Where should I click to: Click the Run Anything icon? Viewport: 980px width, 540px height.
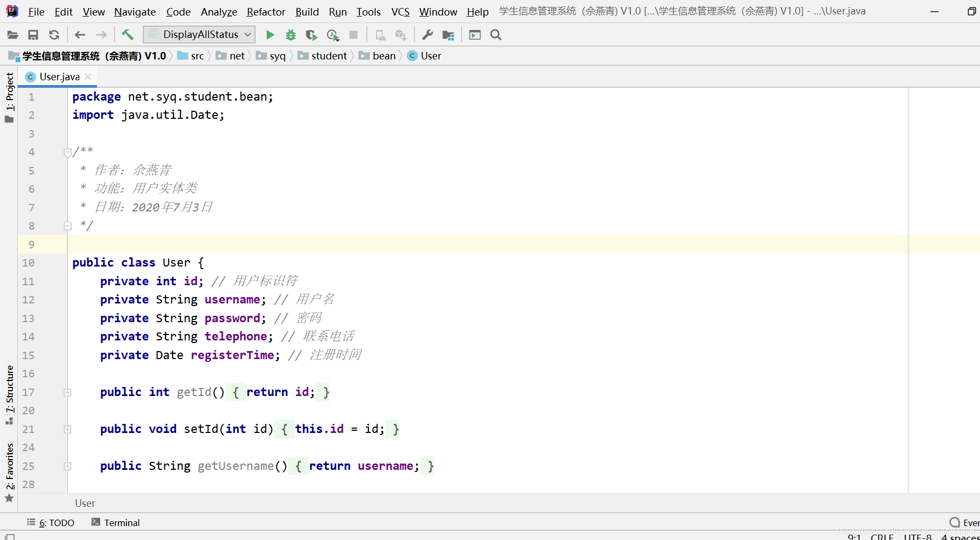[x=475, y=35]
